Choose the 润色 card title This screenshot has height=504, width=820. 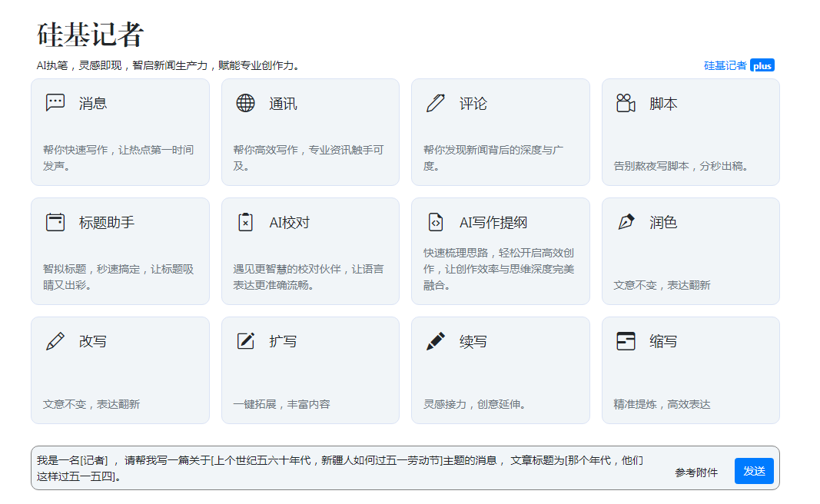(663, 223)
